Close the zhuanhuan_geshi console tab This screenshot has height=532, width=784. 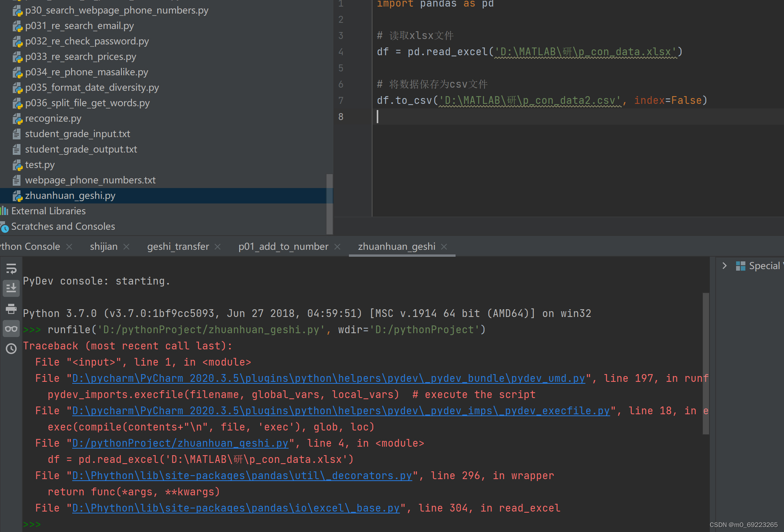[444, 247]
